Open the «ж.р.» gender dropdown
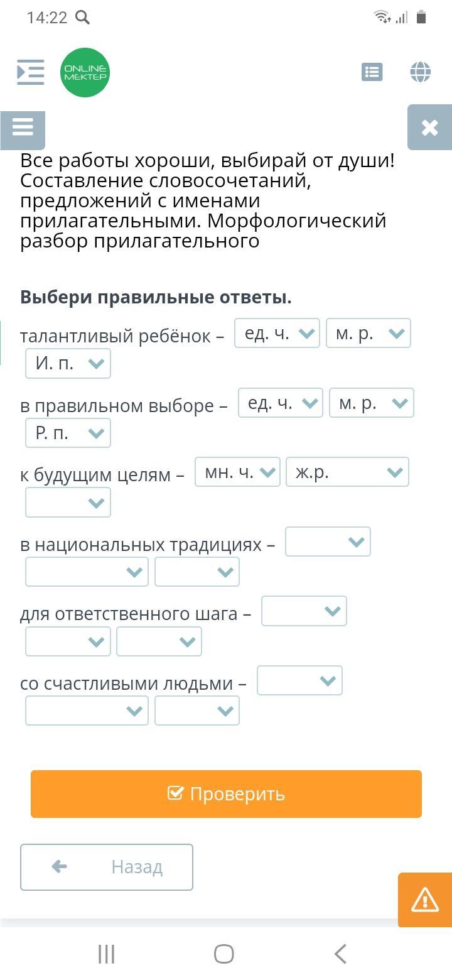This screenshot has height=980, width=452. tap(347, 472)
